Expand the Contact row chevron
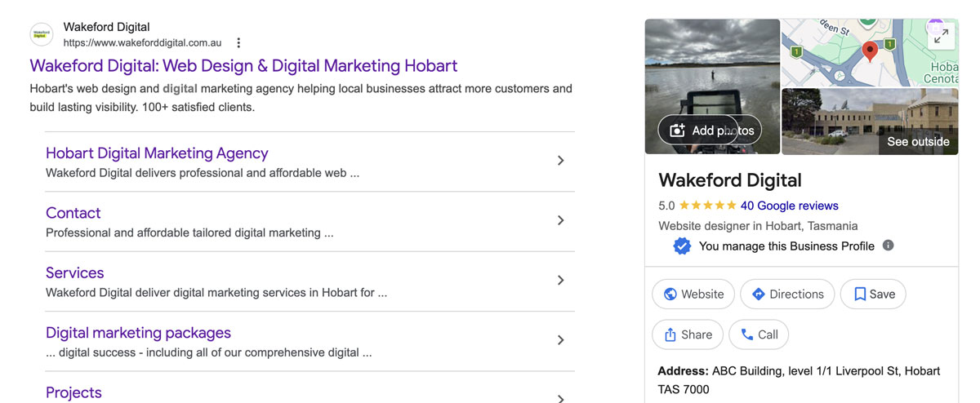 (x=560, y=220)
